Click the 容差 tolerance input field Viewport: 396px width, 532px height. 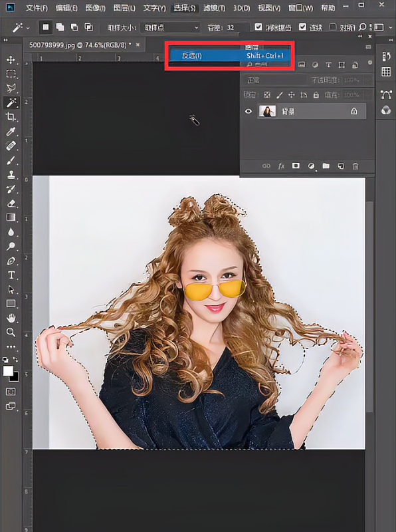pyautogui.click(x=237, y=27)
